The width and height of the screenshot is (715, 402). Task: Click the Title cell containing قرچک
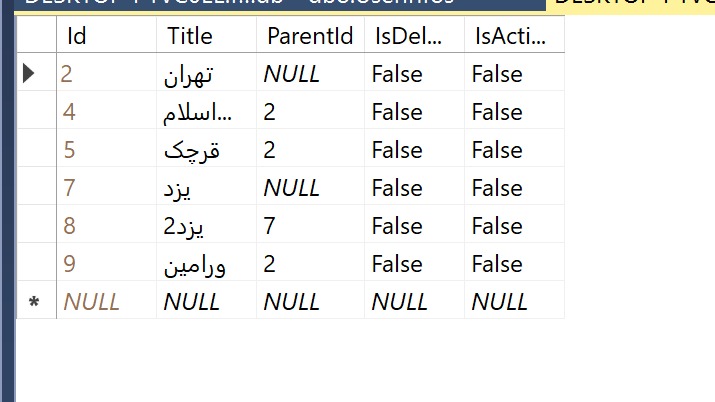pyautogui.click(x=207, y=148)
